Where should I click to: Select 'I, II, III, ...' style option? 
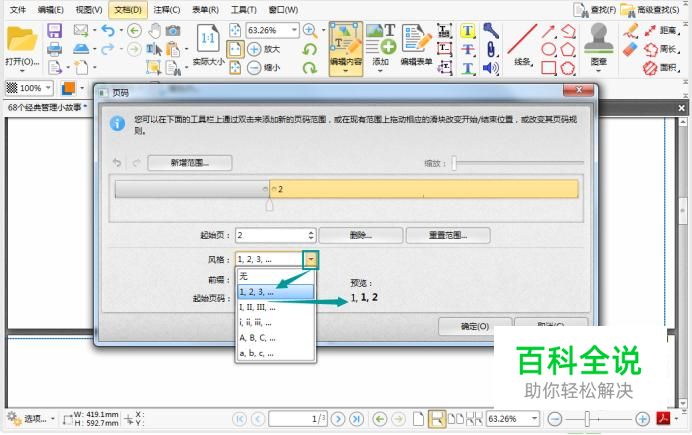(275, 308)
